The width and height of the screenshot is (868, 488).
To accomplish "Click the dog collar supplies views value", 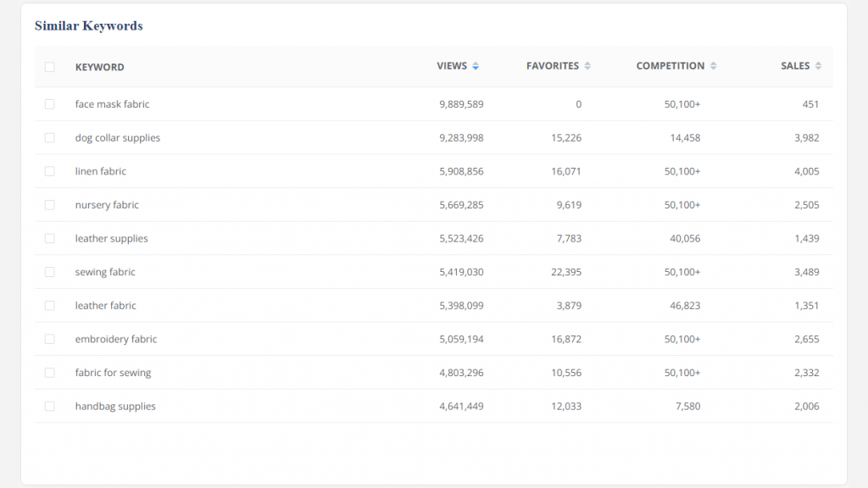I will click(x=461, y=138).
